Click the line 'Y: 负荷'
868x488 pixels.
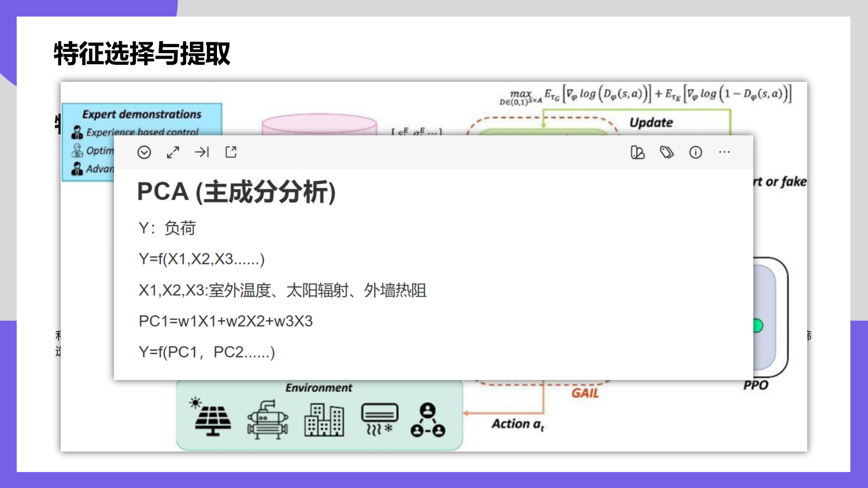coord(167,228)
